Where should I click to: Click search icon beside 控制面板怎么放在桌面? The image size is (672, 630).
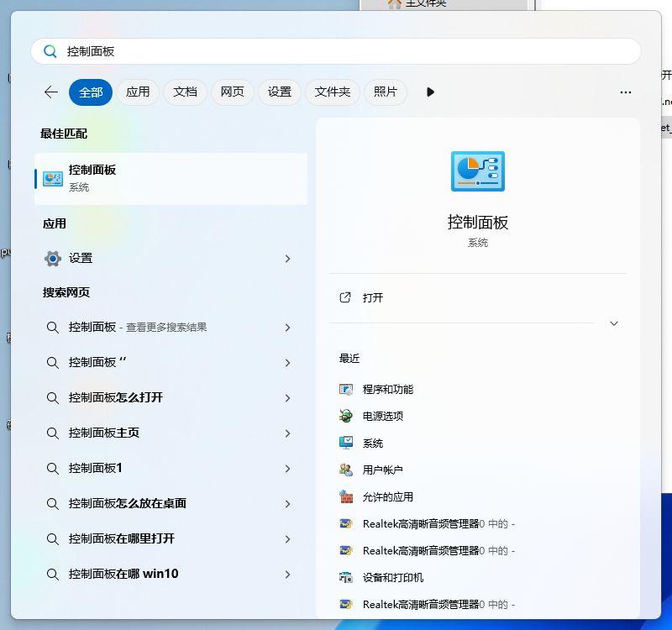click(x=52, y=503)
